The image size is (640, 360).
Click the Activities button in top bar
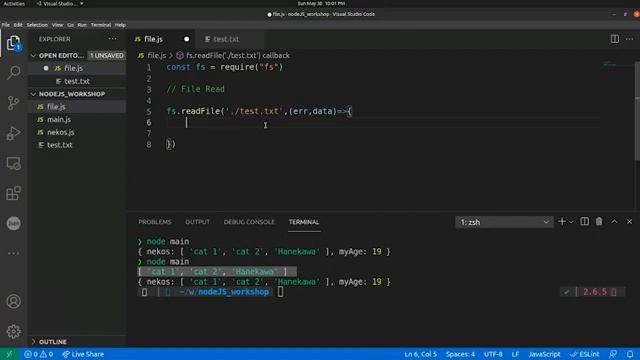click(x=14, y=3)
